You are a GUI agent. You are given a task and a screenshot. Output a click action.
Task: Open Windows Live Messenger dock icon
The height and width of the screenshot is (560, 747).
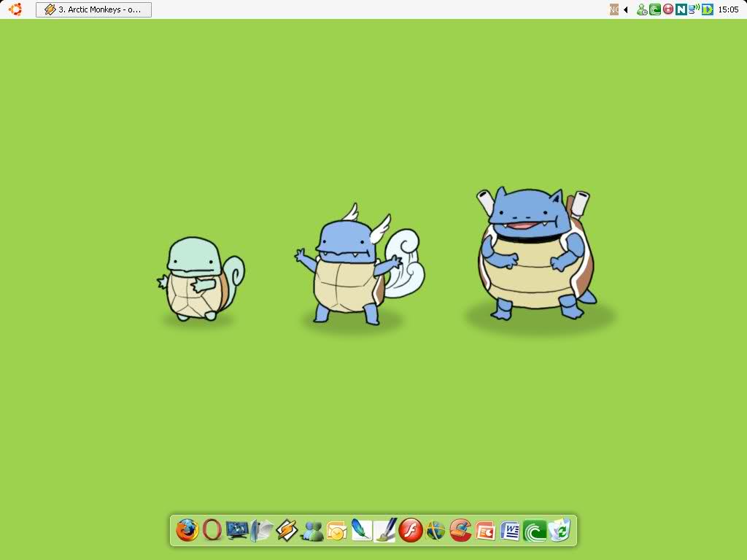pos(312,531)
